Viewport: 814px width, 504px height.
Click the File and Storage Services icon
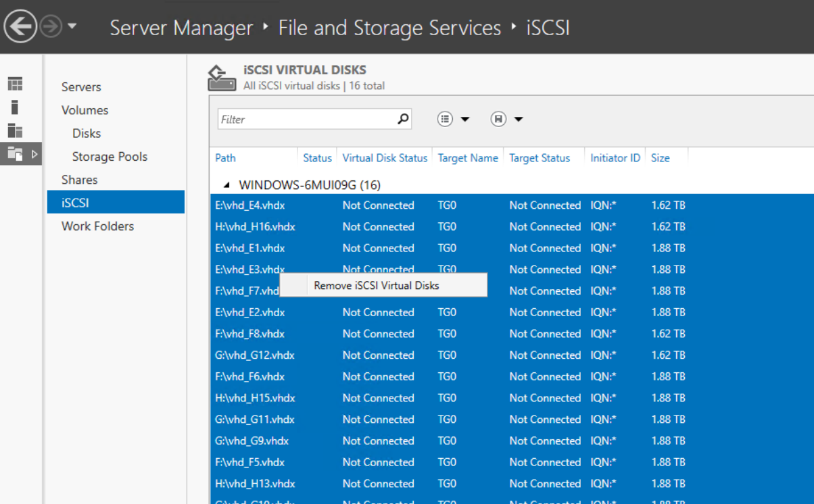15,154
